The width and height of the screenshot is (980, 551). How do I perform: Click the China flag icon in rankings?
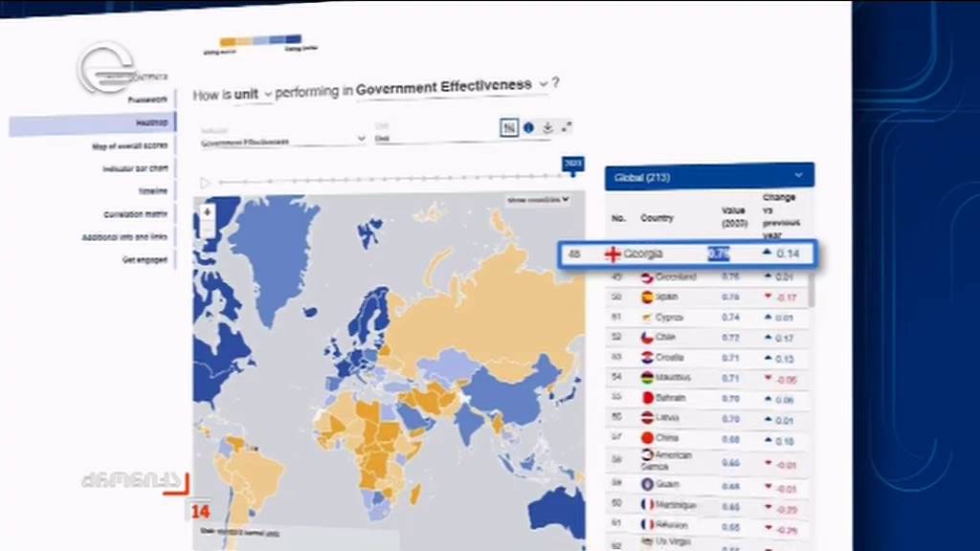click(648, 438)
